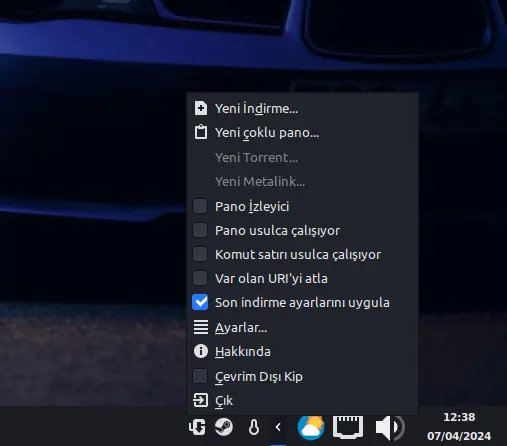Uncheck 'Son indirme ayarlarını uygula'
507x446 pixels.
point(200,302)
